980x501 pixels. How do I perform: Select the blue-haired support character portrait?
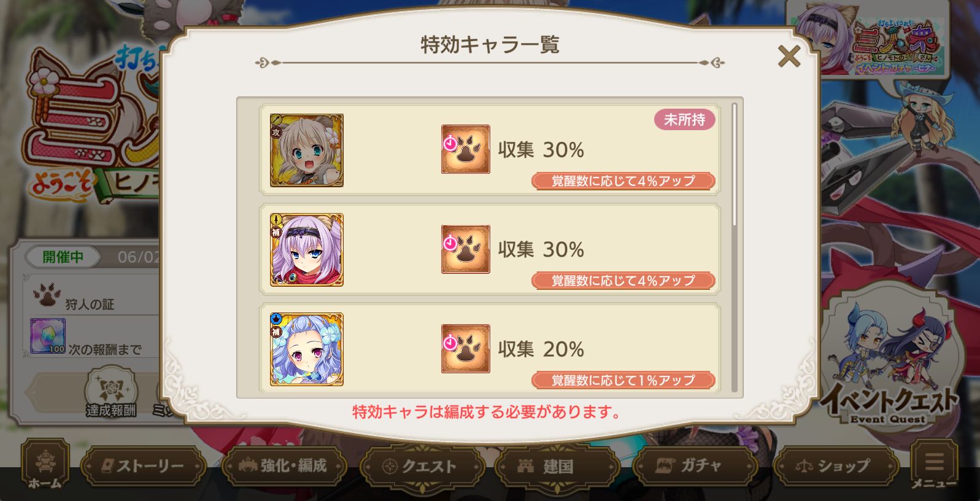307,349
